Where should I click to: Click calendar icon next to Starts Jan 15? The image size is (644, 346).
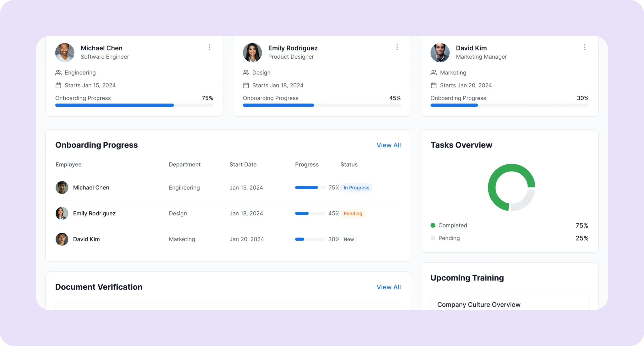pos(58,86)
